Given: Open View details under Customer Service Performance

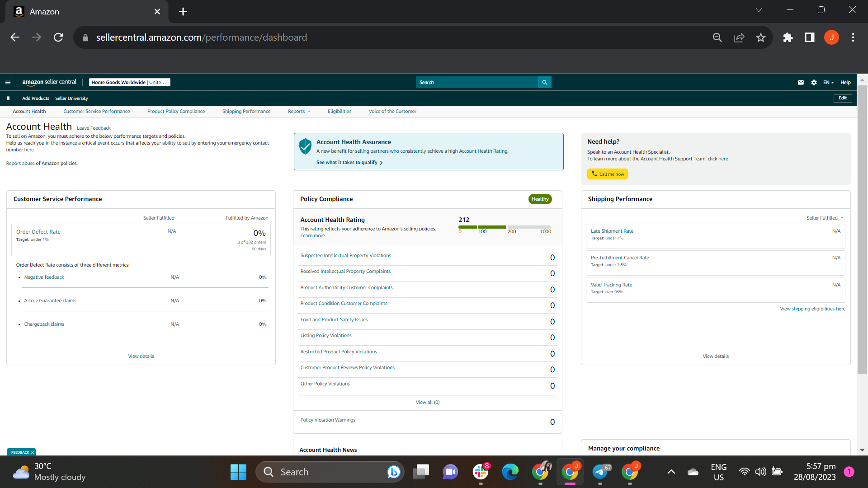Looking at the screenshot, I should (x=141, y=357).
